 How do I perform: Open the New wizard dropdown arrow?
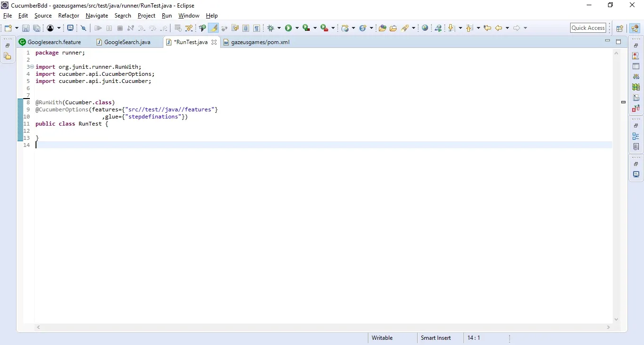(16, 28)
